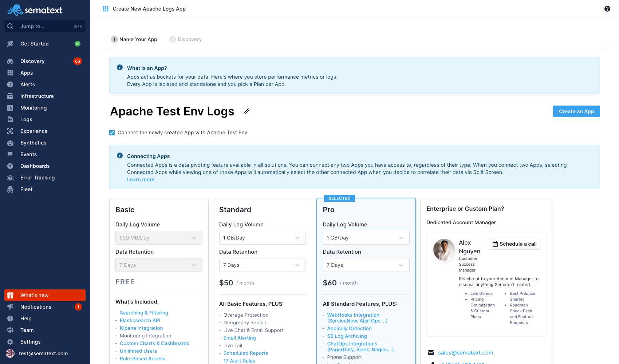The height and width of the screenshot is (364, 619).
Task: Open the ChatOps Integrations link
Action: click(x=360, y=347)
